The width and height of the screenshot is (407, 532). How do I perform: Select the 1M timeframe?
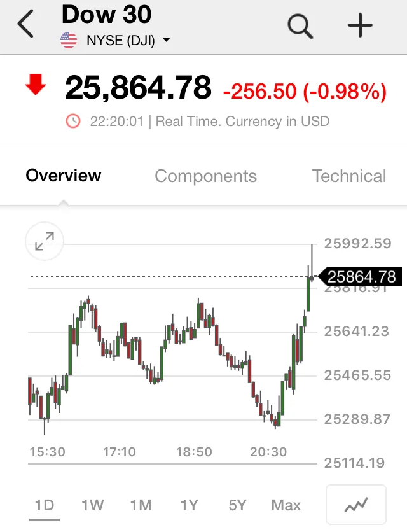coord(141,505)
